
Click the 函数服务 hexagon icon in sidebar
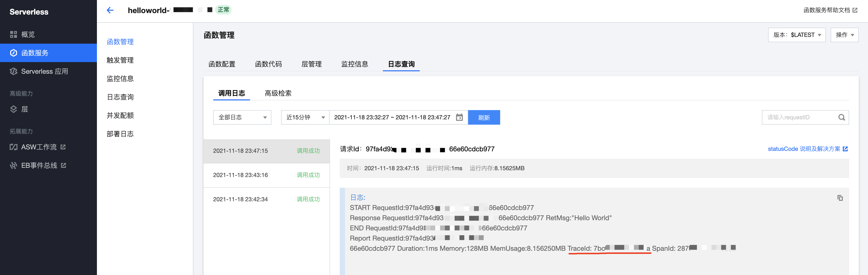click(x=14, y=53)
